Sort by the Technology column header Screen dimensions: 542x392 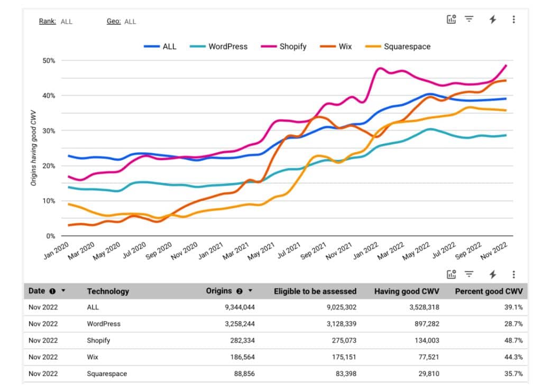click(108, 291)
